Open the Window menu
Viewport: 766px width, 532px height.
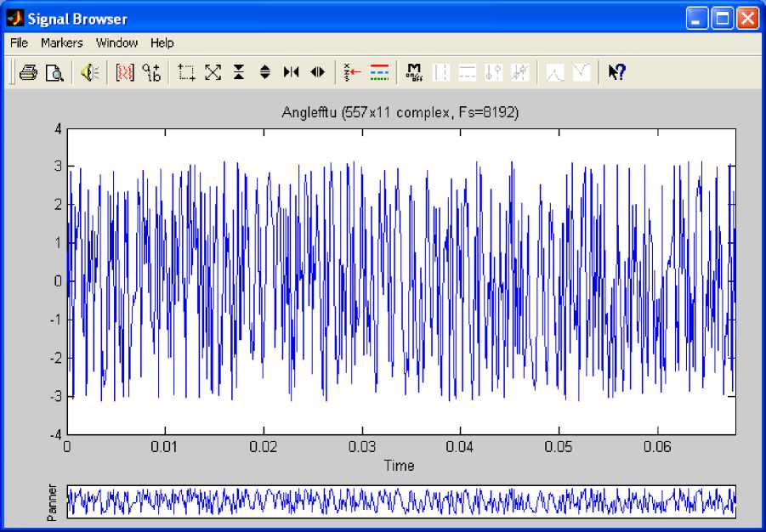coord(116,42)
